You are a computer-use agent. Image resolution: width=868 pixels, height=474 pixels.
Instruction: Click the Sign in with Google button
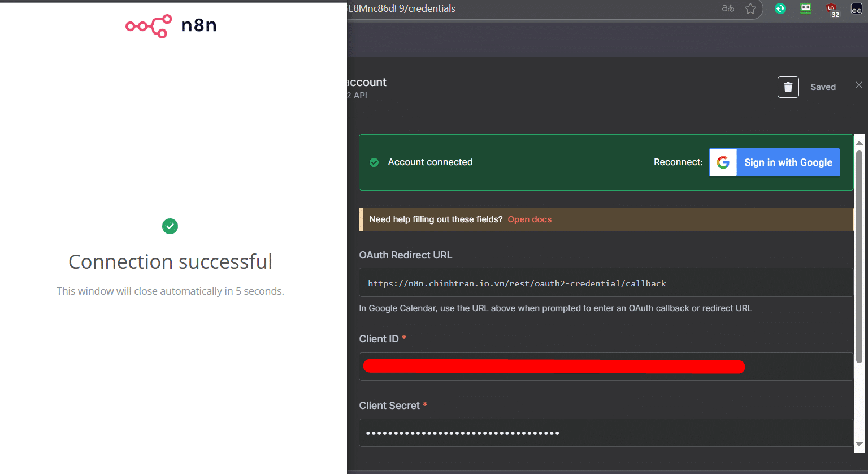pyautogui.click(x=774, y=162)
